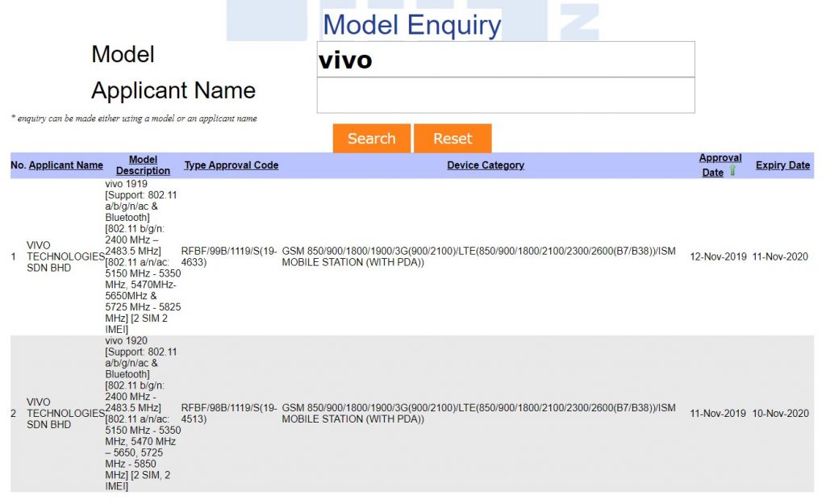Select device category text in row 2
The image size is (826, 504).
[478, 414]
